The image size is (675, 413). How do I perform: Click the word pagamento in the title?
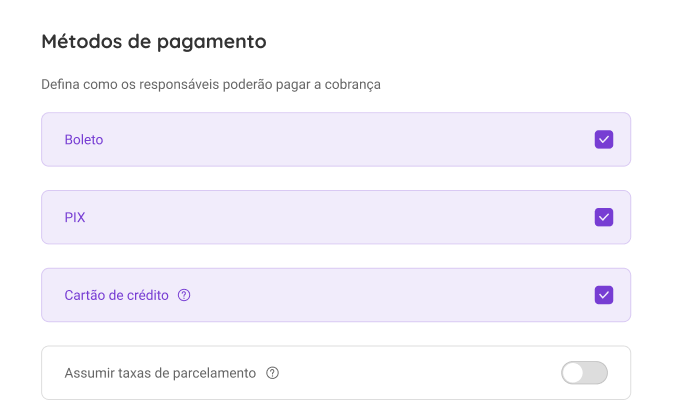click(x=211, y=43)
